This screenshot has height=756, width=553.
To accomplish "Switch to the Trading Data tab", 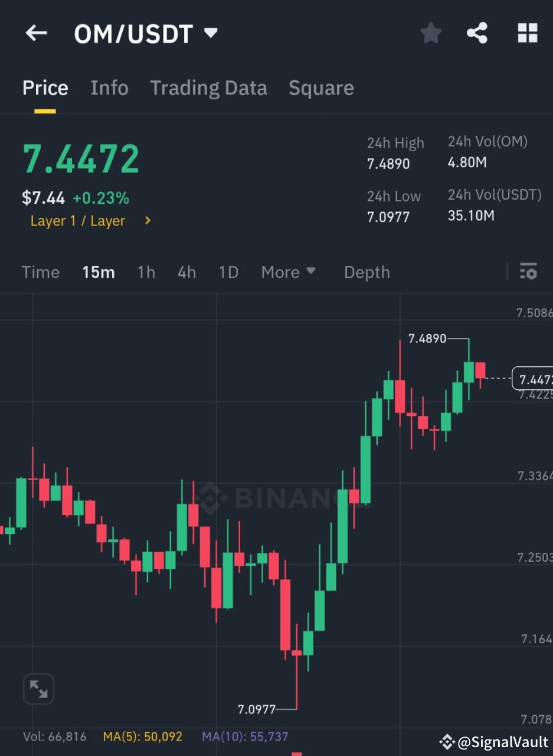I will [208, 87].
